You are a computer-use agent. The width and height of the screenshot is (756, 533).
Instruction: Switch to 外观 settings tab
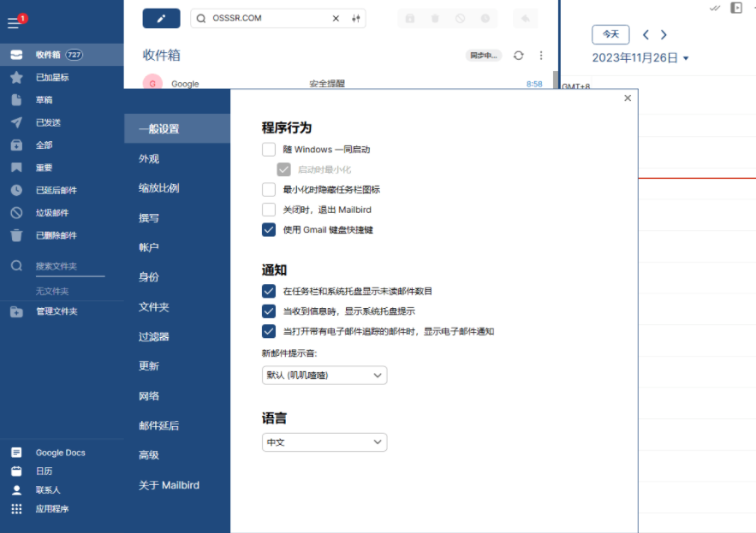pyautogui.click(x=149, y=159)
